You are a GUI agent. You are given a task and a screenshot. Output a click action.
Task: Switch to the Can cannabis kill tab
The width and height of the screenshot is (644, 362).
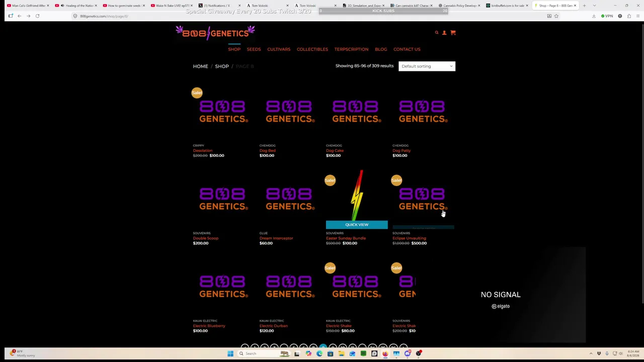(410, 6)
